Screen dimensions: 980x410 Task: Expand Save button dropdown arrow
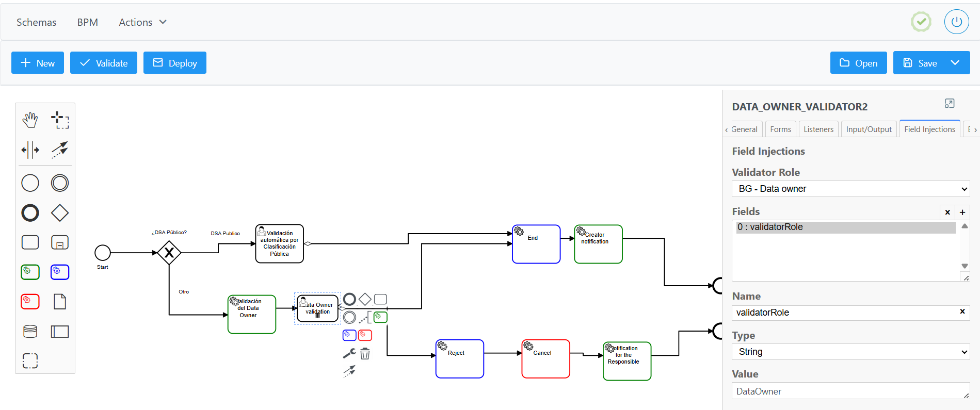point(955,63)
